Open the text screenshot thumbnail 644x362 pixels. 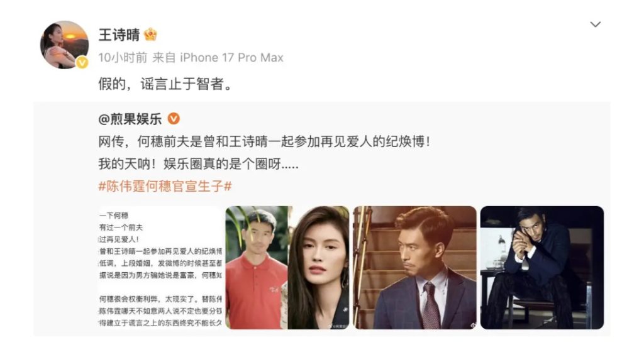(160, 268)
